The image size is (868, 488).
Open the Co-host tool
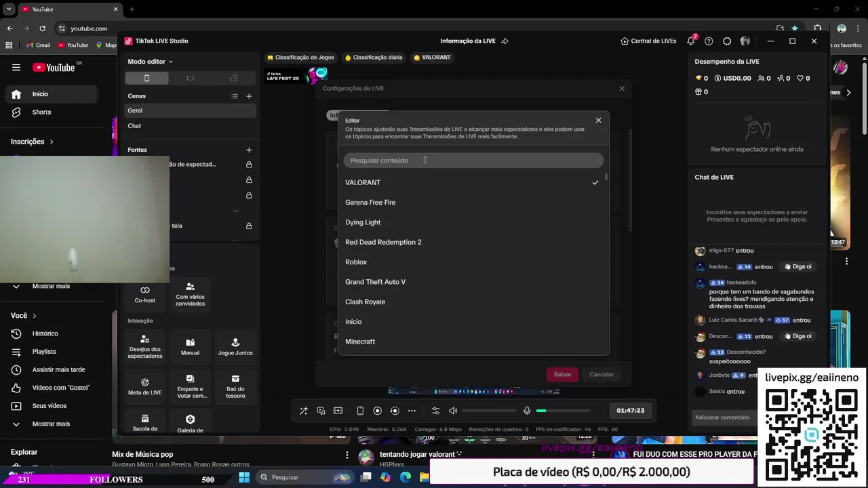(x=145, y=294)
